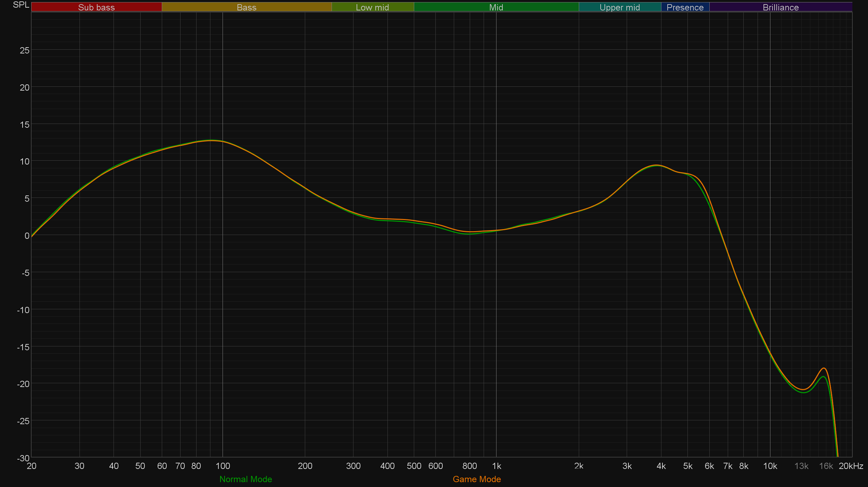Select the Sub bass band header
This screenshot has height=487, width=868.
(x=96, y=7)
